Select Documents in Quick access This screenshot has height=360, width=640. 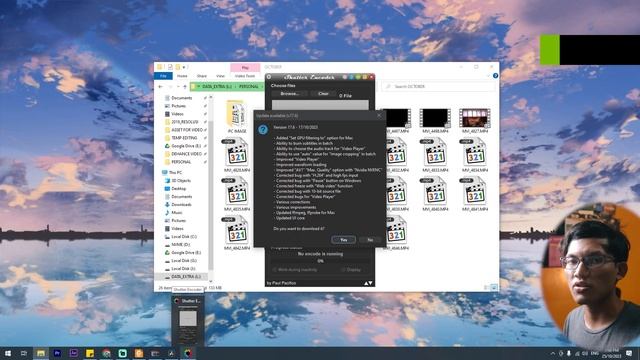point(182,98)
